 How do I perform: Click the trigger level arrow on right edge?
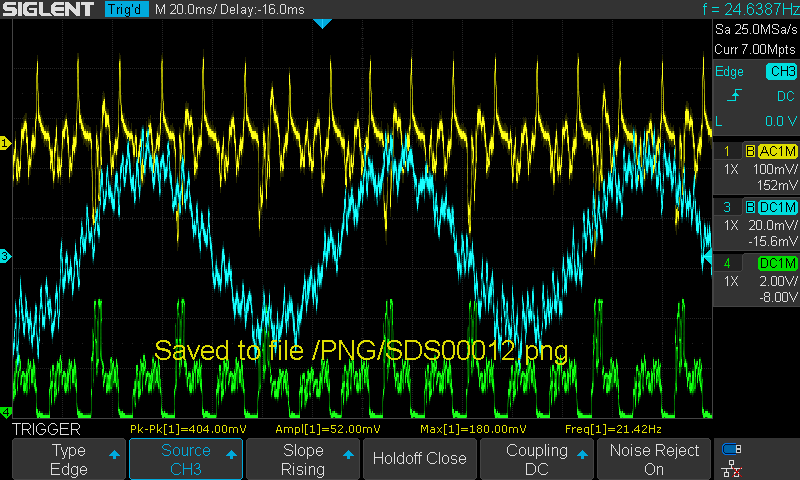point(708,257)
